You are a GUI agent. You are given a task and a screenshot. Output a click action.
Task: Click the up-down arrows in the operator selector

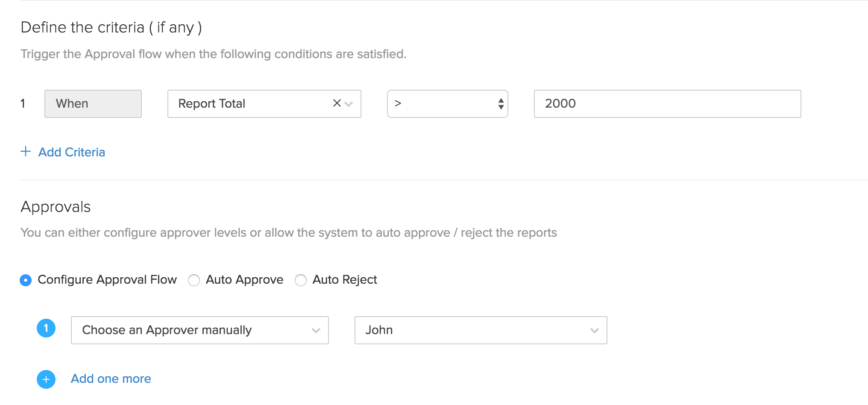pyautogui.click(x=501, y=104)
